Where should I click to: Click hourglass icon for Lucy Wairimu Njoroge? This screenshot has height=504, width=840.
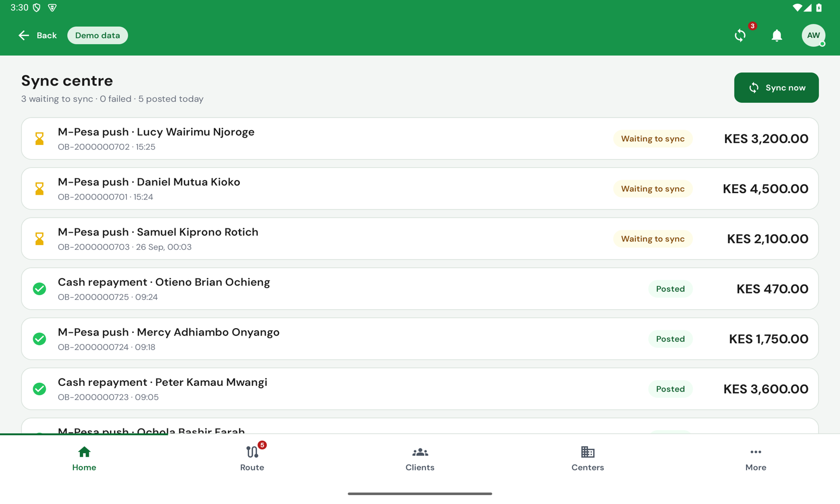(x=39, y=139)
